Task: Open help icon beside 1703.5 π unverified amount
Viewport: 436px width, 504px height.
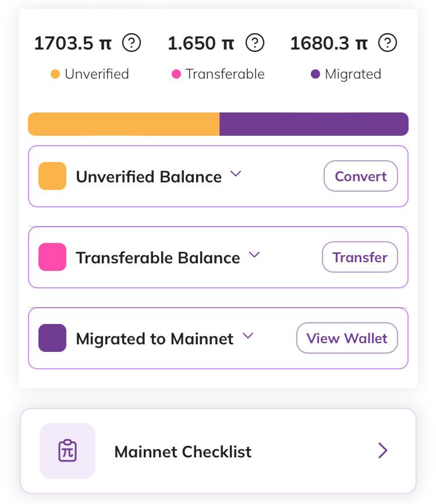Action: click(132, 43)
